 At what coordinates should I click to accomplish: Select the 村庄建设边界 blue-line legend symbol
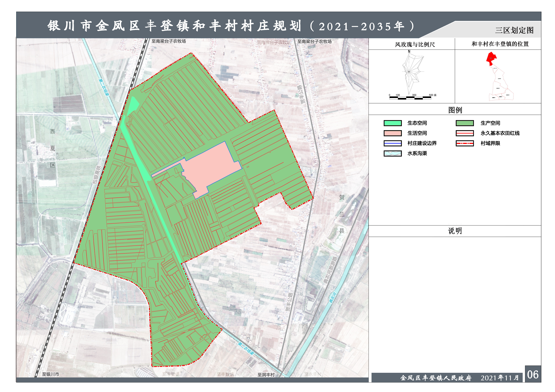pyautogui.click(x=393, y=143)
